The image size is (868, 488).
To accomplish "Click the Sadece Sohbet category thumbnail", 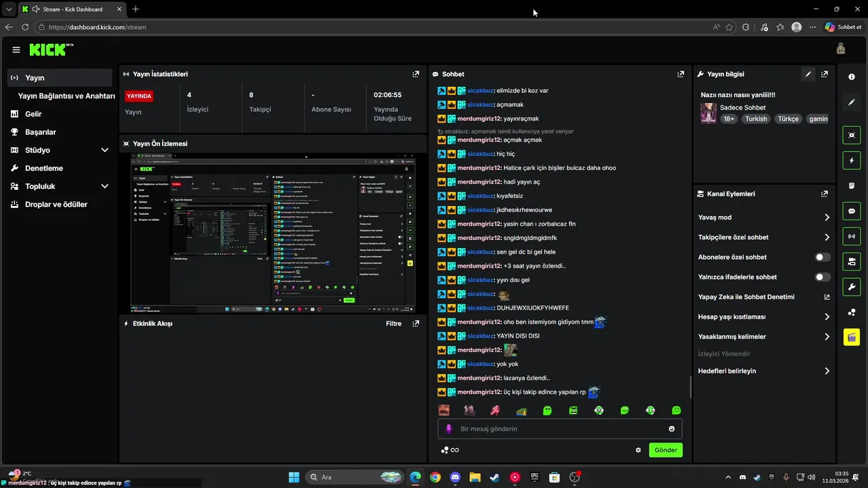I will pyautogui.click(x=709, y=113).
